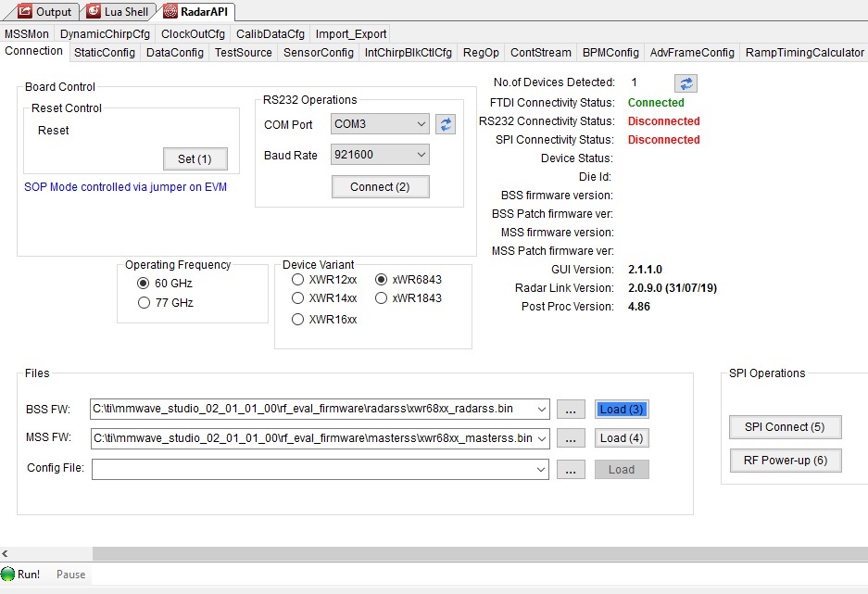Click Set (1) under Reset Control
The height and width of the screenshot is (594, 868).
pos(195,158)
